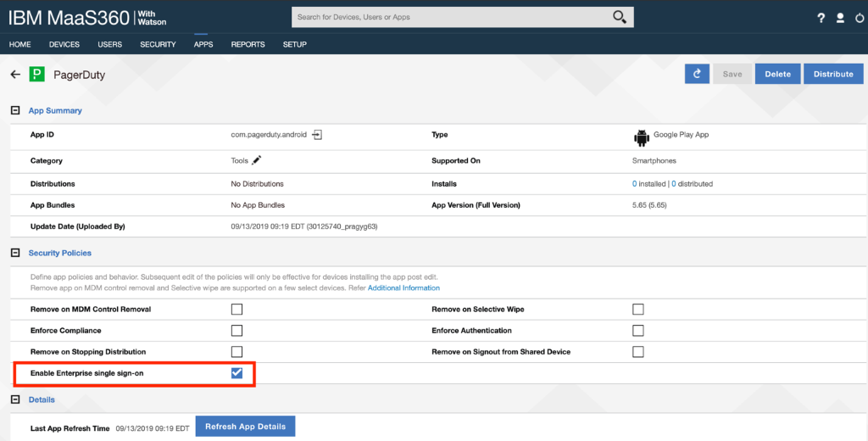868x441 pixels.
Task: Check Enforce Authentication box
Action: click(638, 331)
